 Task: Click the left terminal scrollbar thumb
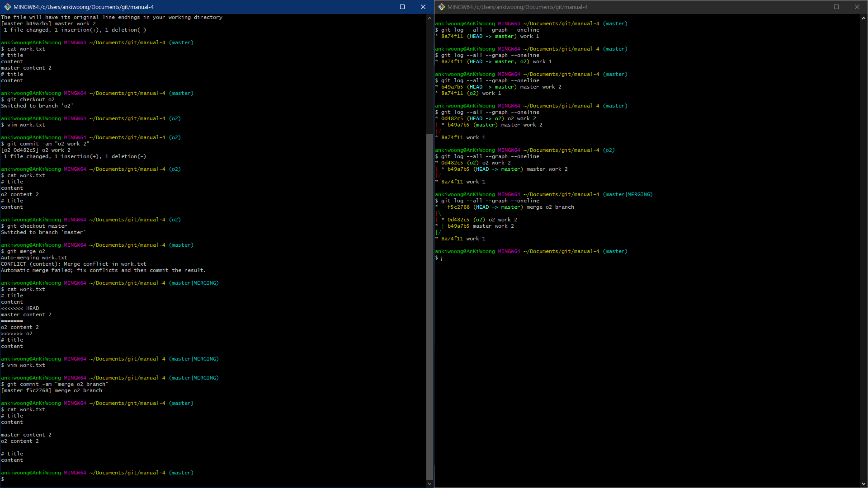(429, 307)
